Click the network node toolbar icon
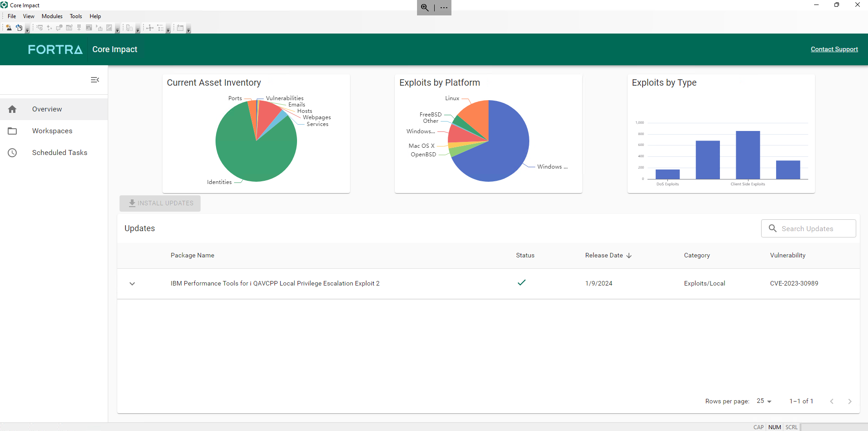This screenshot has width=868, height=431. (x=150, y=28)
